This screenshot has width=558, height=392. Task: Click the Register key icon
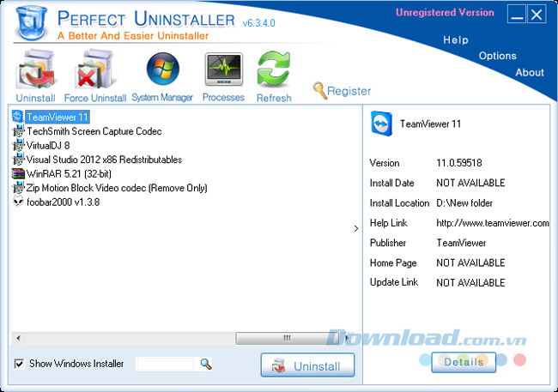(319, 90)
